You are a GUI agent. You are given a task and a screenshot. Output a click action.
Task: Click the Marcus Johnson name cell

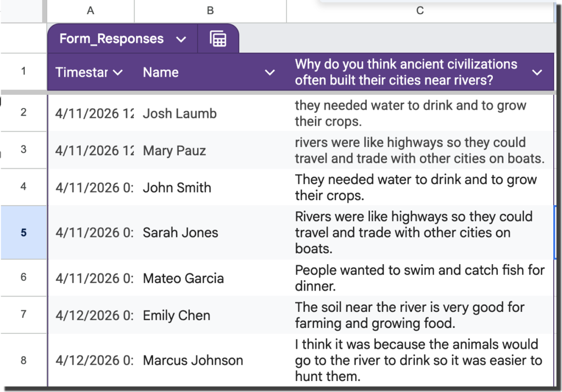pyautogui.click(x=193, y=360)
